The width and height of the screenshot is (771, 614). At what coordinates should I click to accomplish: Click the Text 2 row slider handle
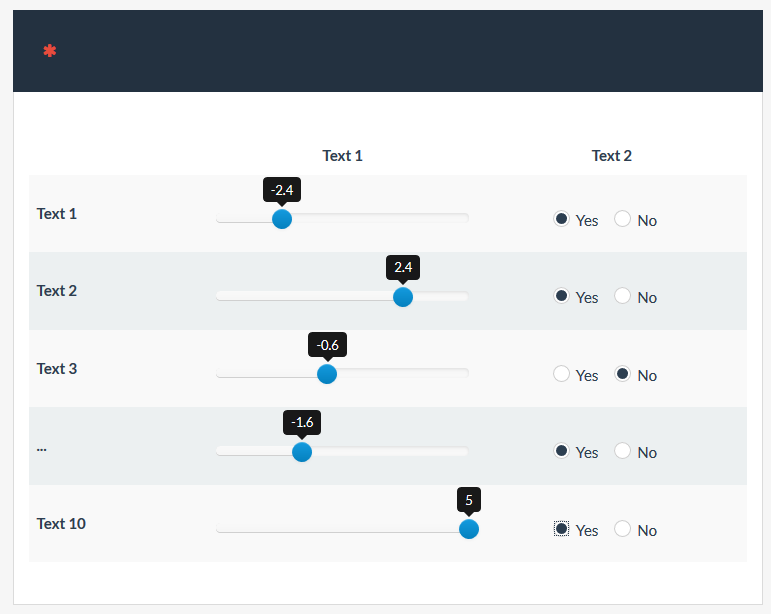coord(403,297)
